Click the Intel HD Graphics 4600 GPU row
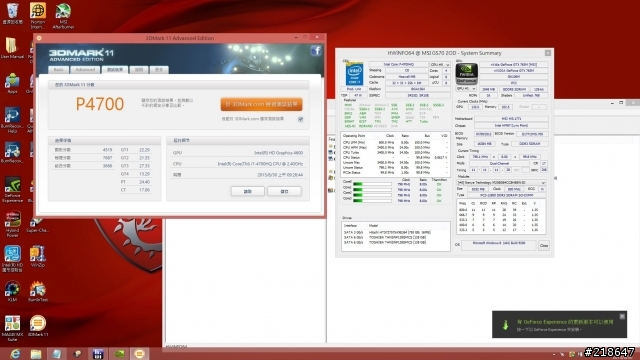640x360 pixels. 238,153
